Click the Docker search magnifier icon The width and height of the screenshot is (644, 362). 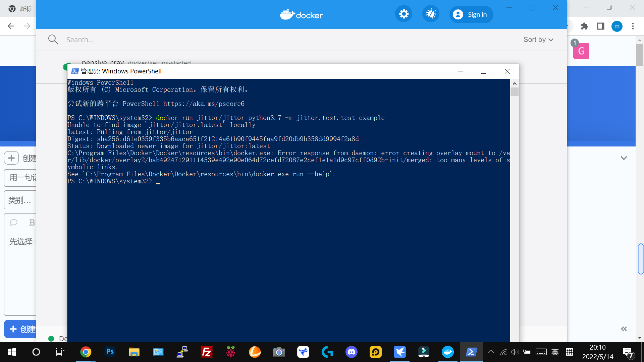pyautogui.click(x=53, y=40)
